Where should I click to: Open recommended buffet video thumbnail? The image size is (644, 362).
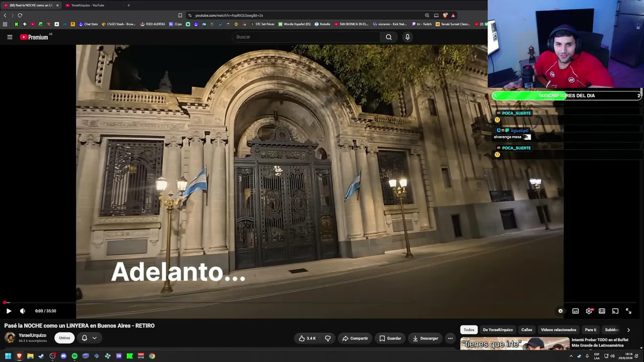coord(515,344)
